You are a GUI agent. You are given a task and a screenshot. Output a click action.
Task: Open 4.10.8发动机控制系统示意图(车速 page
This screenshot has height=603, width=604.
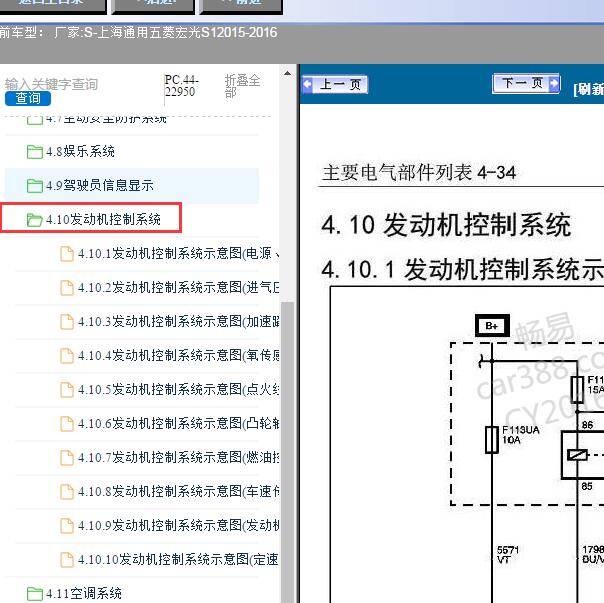pos(179,491)
